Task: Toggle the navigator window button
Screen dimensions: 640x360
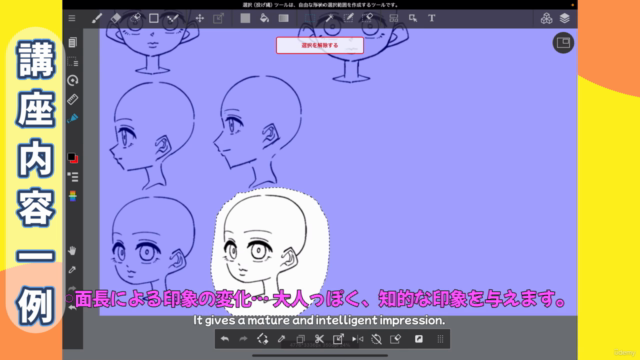Action: pyautogui.click(x=563, y=43)
